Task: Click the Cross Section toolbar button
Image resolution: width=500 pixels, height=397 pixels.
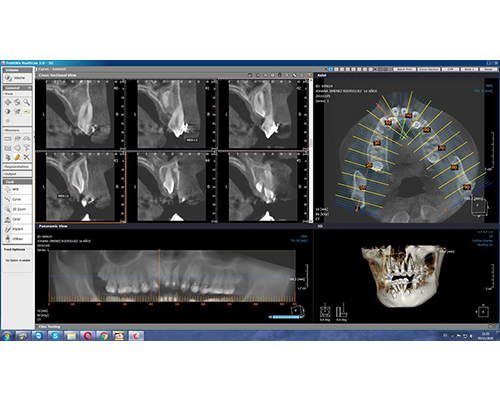Action: point(429,69)
